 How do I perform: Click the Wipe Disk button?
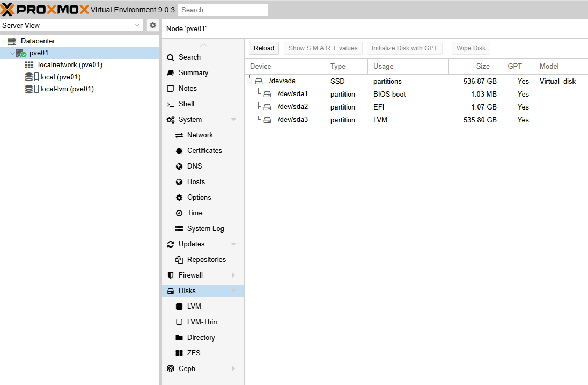471,48
